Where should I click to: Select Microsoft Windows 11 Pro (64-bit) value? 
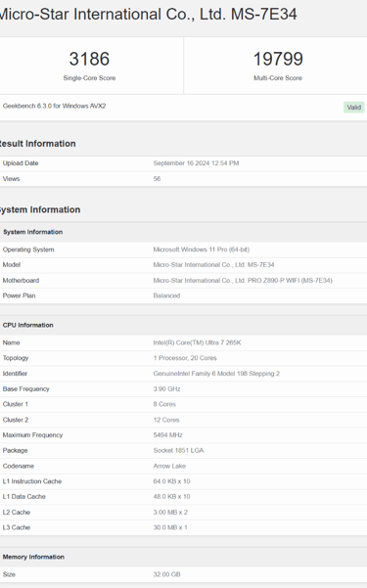point(202,249)
